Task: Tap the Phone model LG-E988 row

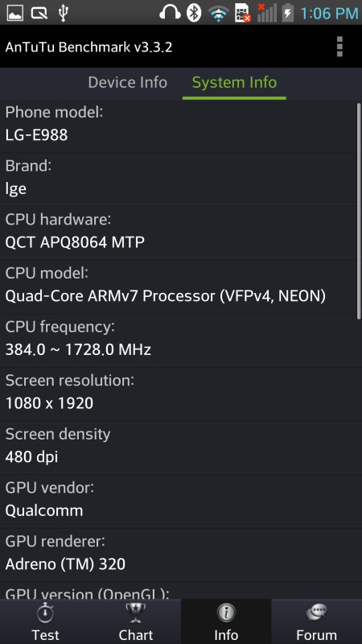Action: click(x=178, y=124)
